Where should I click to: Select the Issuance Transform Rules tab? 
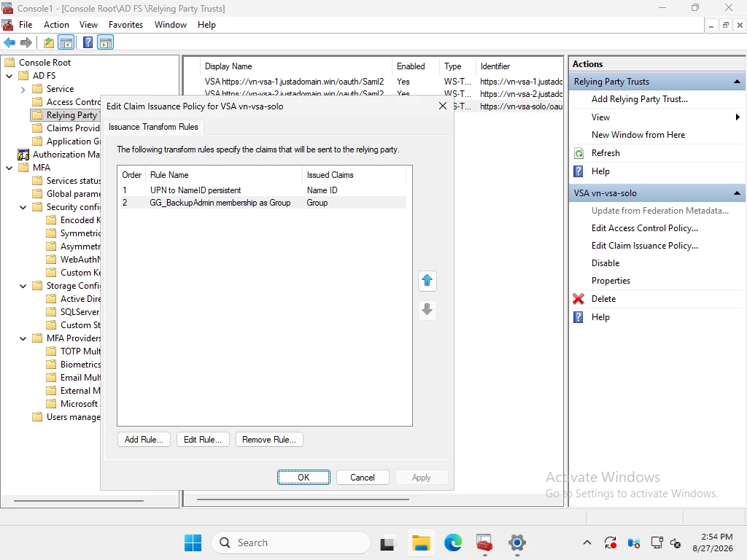click(153, 127)
